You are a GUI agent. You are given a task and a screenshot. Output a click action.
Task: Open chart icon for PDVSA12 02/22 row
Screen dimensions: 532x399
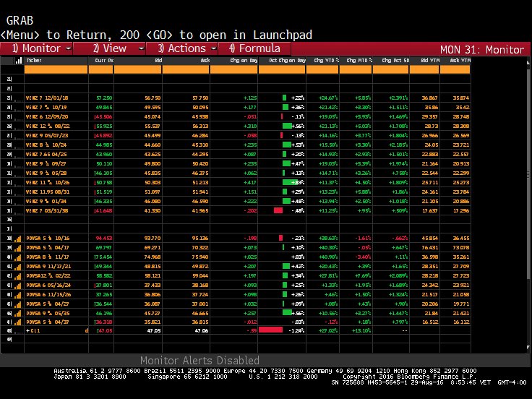click(x=18, y=276)
